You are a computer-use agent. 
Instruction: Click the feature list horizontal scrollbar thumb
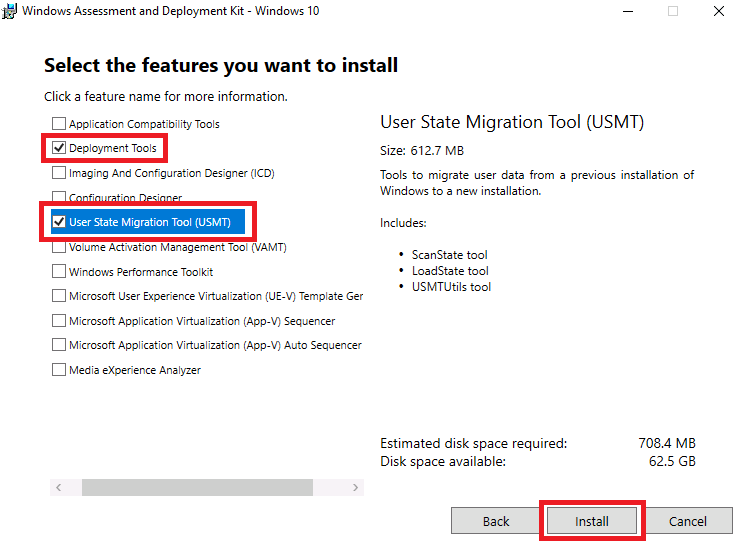[197, 488]
